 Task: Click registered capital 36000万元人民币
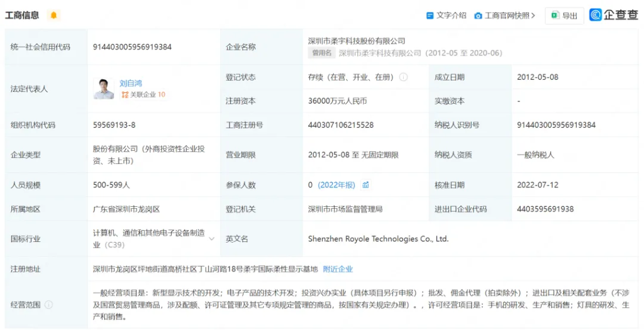338,101
